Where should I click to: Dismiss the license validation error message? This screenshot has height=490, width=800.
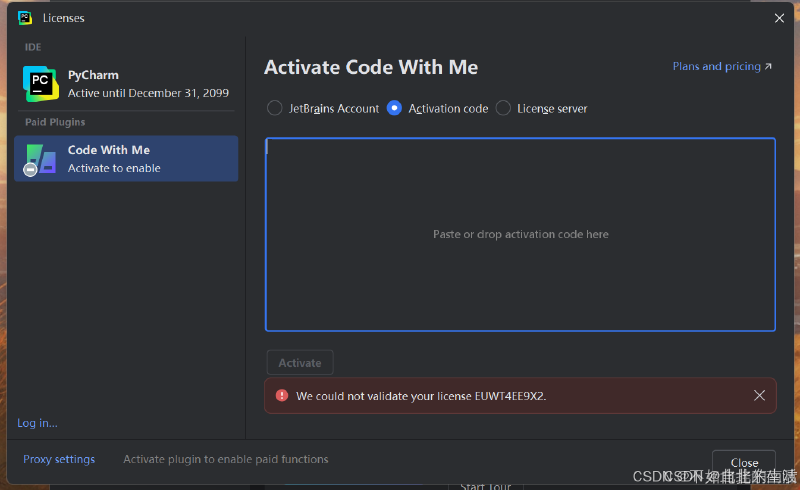click(x=759, y=396)
